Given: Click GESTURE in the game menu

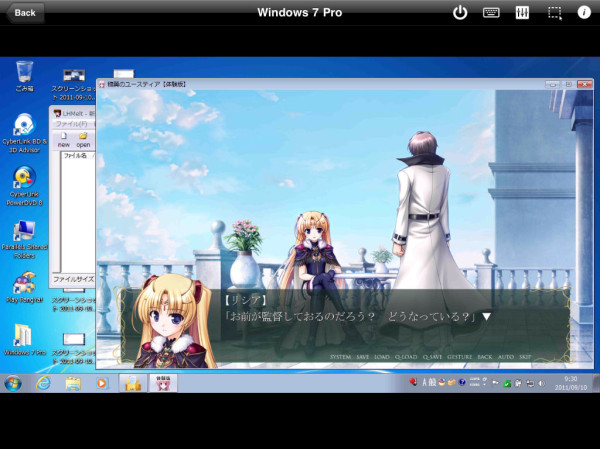Looking at the screenshot, I should click(460, 357).
